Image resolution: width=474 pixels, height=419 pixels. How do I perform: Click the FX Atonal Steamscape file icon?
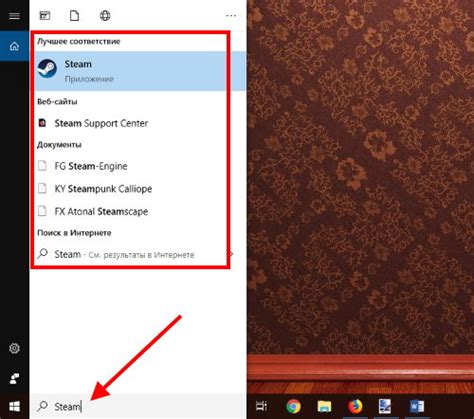tap(42, 211)
